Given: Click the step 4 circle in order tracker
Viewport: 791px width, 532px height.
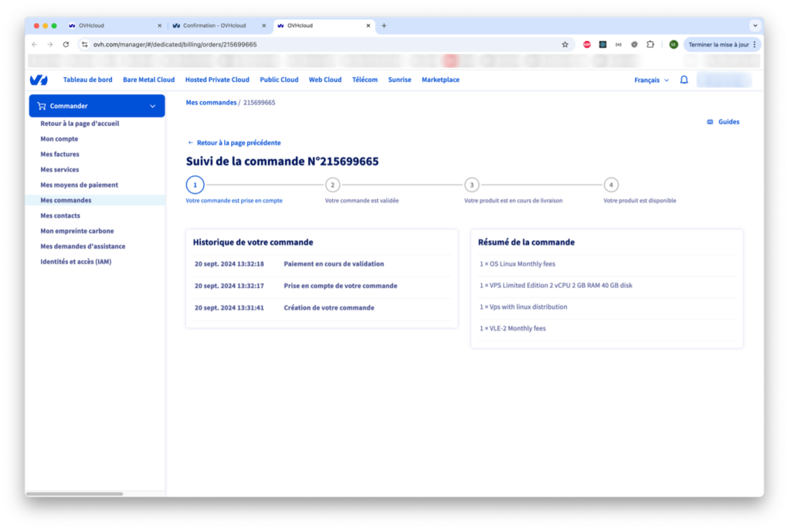Looking at the screenshot, I should coord(611,185).
